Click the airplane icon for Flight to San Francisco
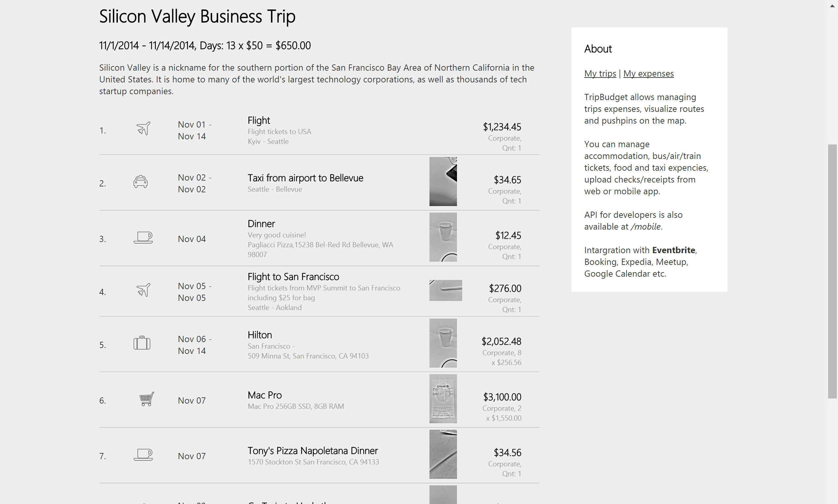 click(x=143, y=290)
